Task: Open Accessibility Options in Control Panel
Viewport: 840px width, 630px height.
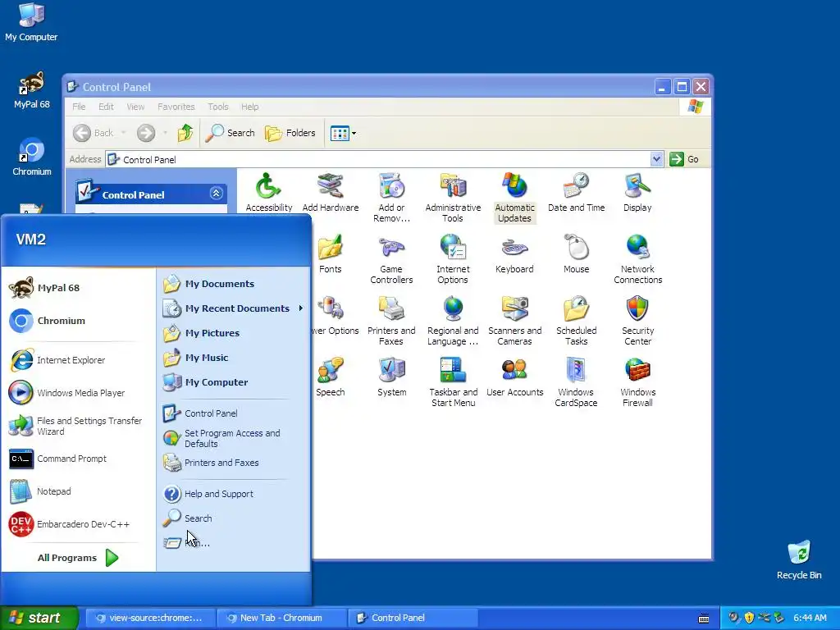Action: (x=268, y=193)
